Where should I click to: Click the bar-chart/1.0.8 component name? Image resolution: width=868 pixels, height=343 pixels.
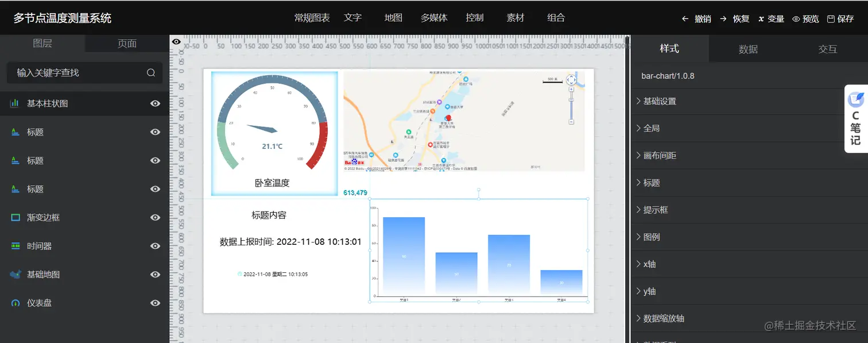tap(668, 76)
